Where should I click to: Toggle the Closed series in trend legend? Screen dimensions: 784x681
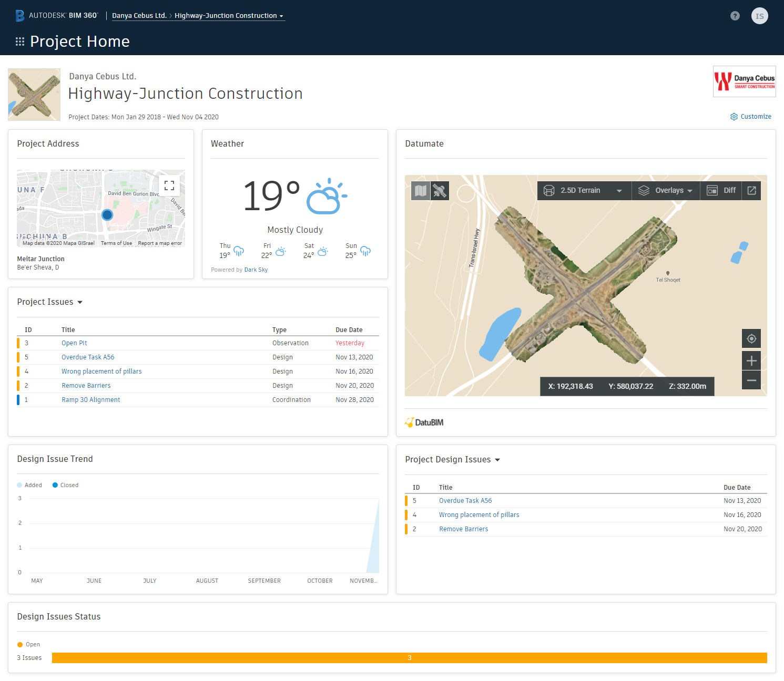[x=66, y=485]
